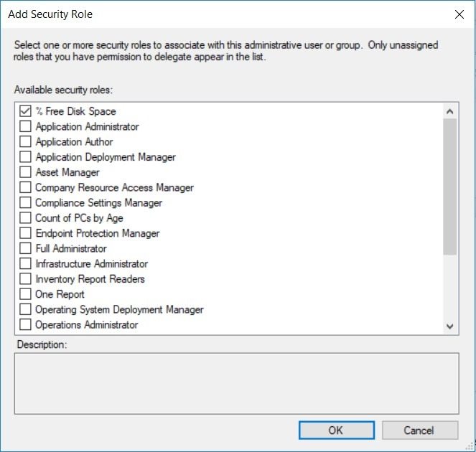Viewport: 476px width, 452px height.
Task: Enable the Application Author checkbox
Action: 25,141
